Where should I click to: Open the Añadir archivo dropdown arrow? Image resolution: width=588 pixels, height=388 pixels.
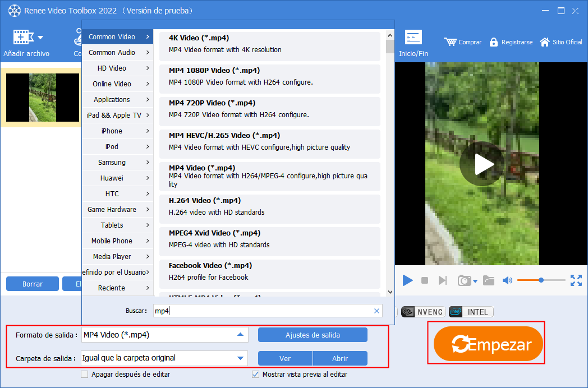[x=40, y=38]
